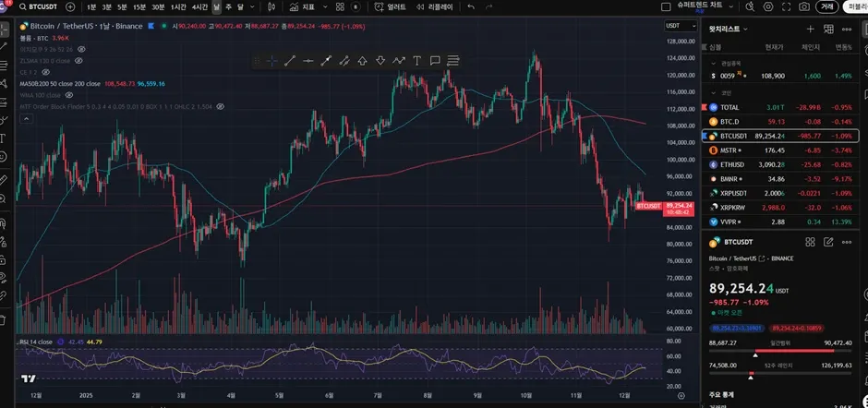Open quick search magnifier icon in top bar
This screenshot has width=868, height=408.
[750, 6]
